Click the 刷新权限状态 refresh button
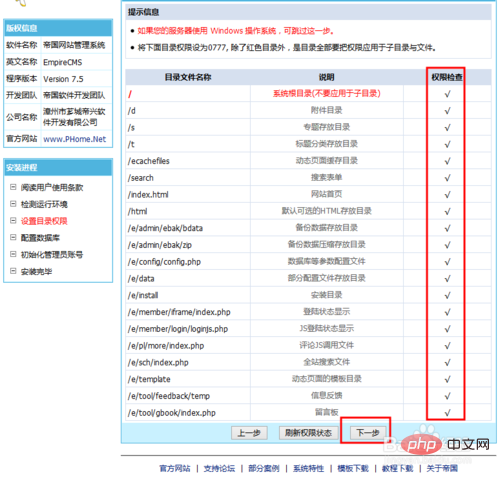The width and height of the screenshot is (500, 477). pos(308,433)
